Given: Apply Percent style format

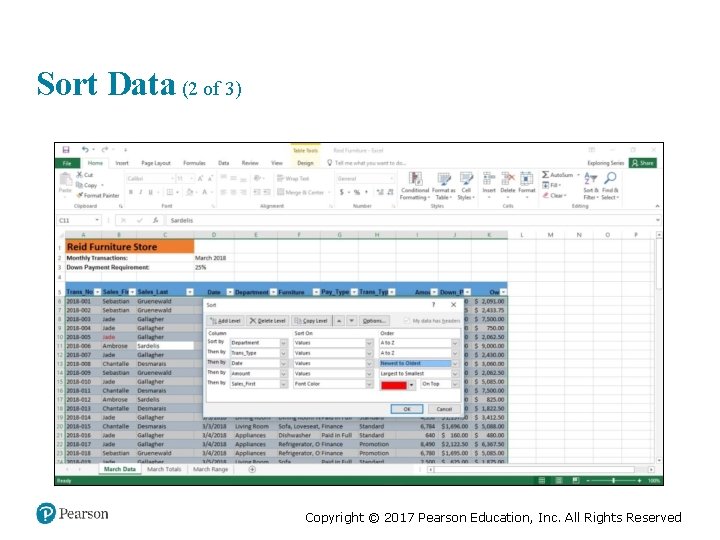Looking at the screenshot, I should click(357, 192).
